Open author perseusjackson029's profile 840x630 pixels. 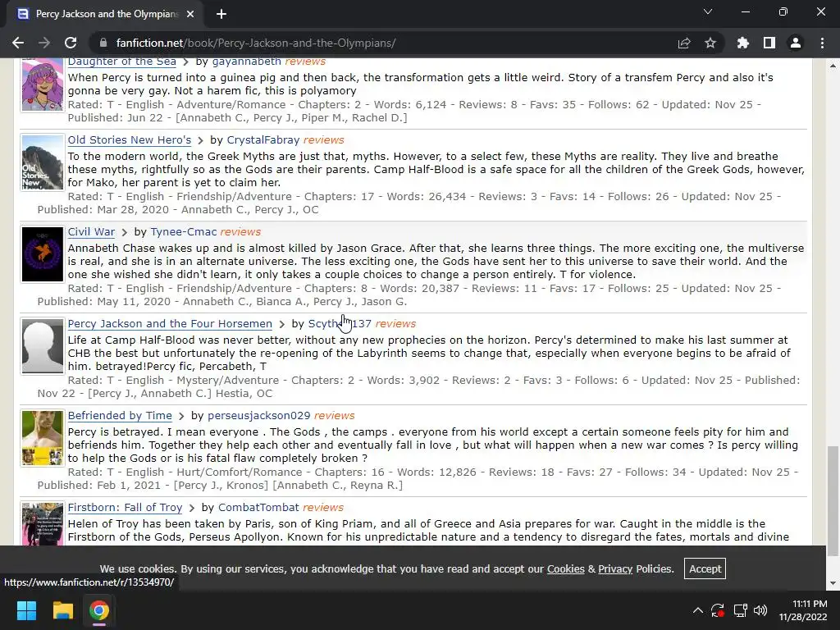point(258,416)
